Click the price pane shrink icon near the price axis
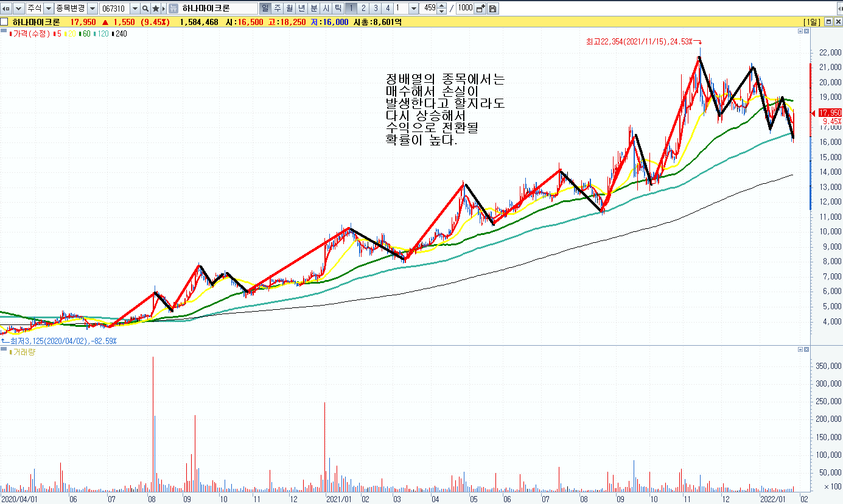Screen dimensions: 843x504 pos(799,32)
